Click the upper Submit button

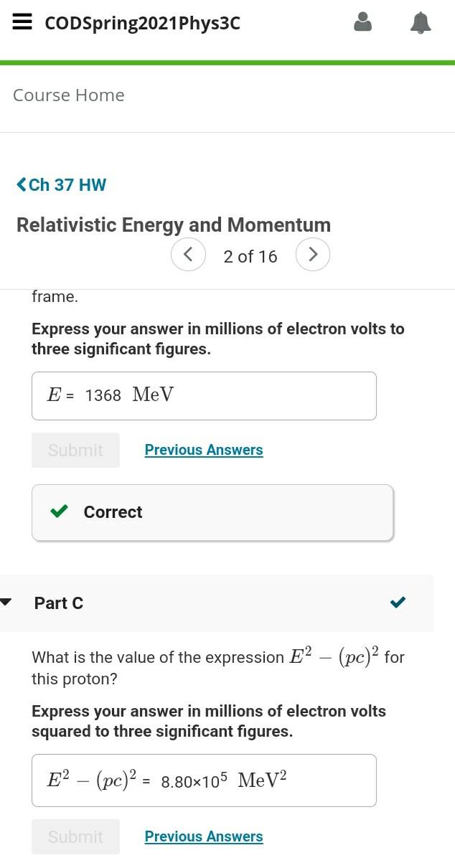[75, 450]
